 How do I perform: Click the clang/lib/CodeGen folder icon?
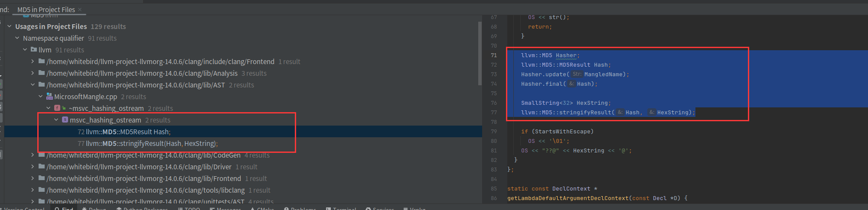click(x=42, y=155)
